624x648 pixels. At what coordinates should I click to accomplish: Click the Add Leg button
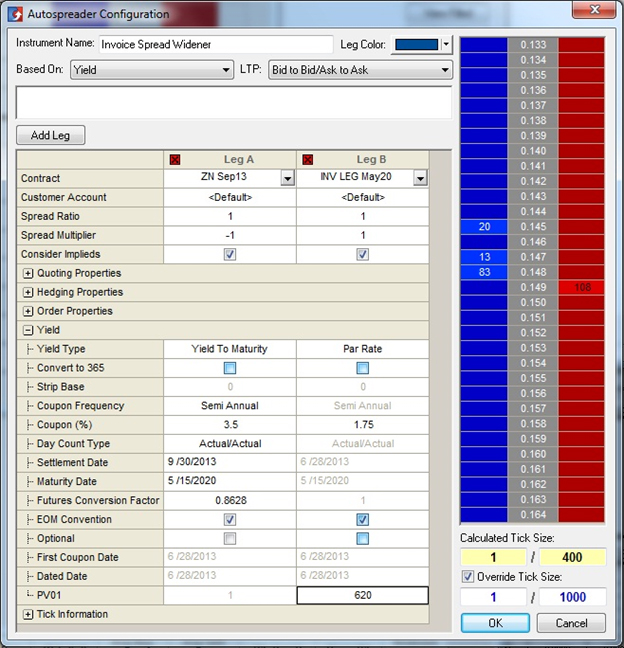point(50,135)
